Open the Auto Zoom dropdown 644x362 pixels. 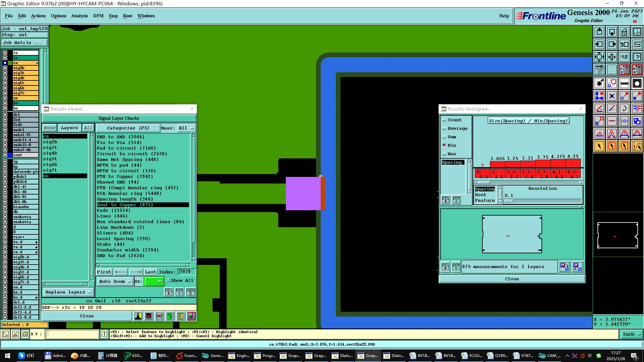[115, 282]
